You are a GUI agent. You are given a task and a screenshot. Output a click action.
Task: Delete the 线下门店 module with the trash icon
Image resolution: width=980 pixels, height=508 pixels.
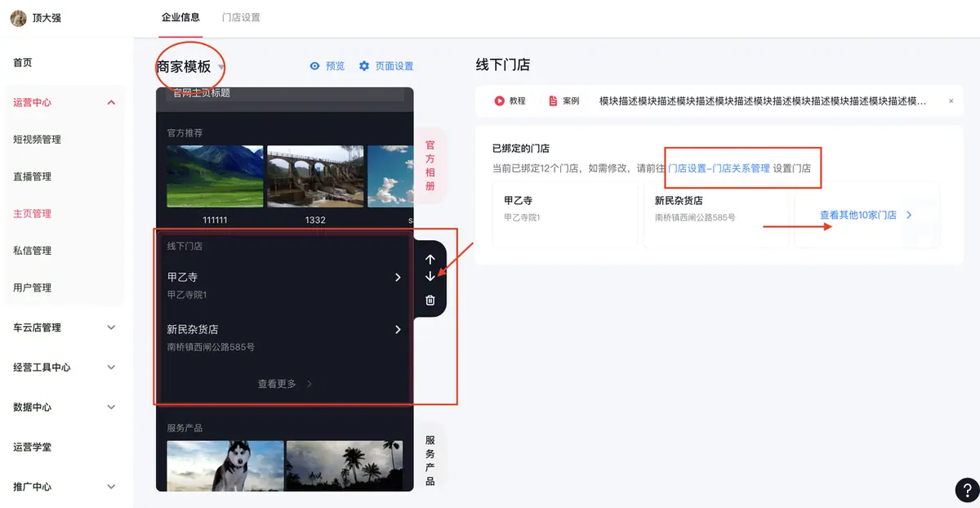430,301
